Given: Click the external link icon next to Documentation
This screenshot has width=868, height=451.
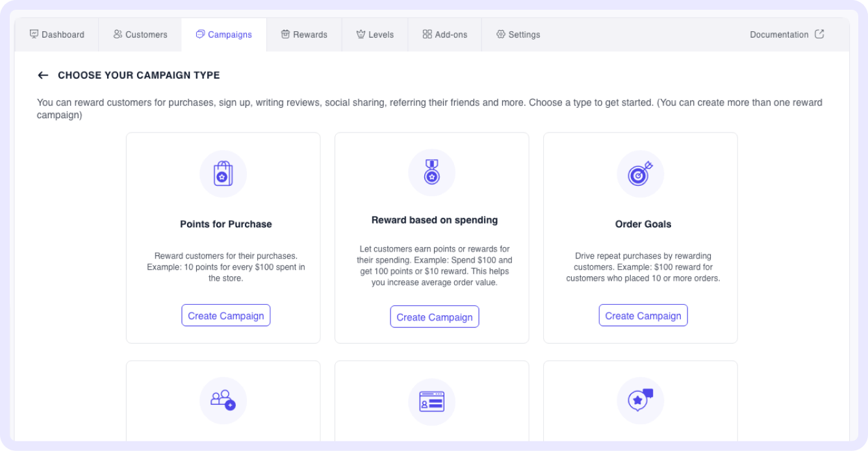Looking at the screenshot, I should pyautogui.click(x=819, y=34).
